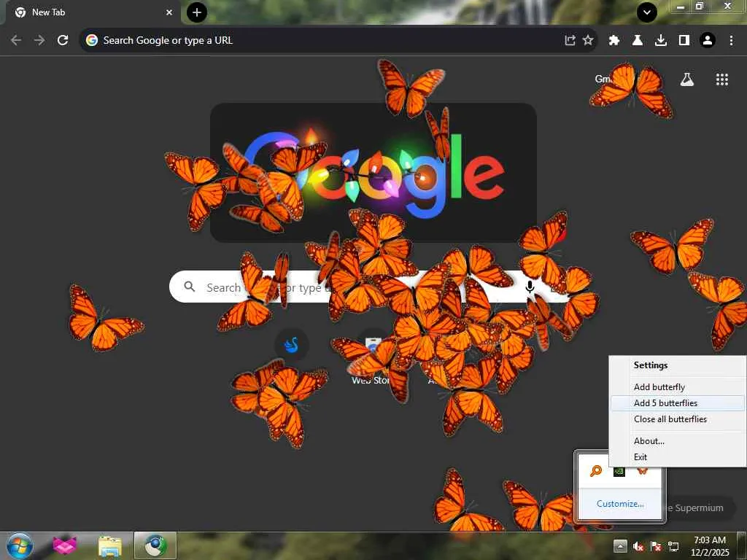Viewport: 747px width, 560px height.
Task: Select the New Tab tab
Action: 90,12
